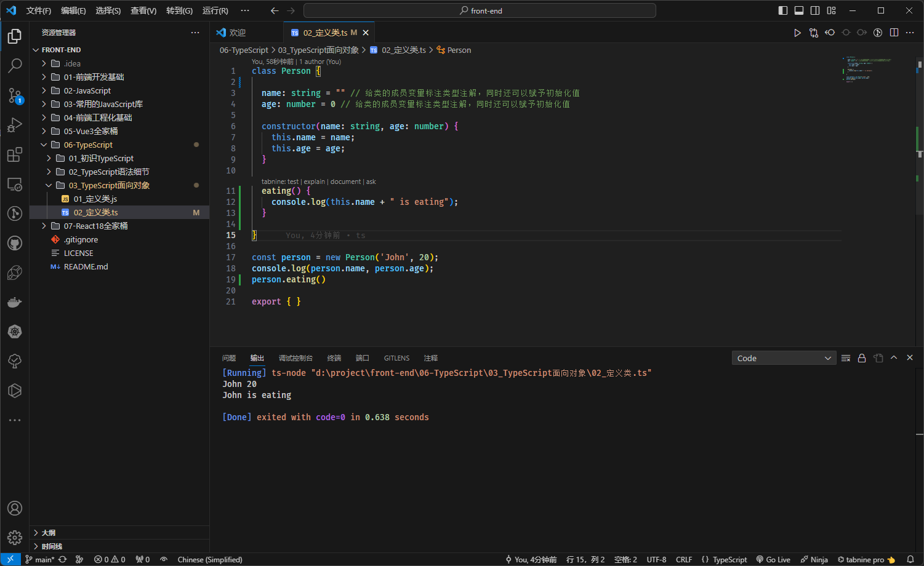The width and height of the screenshot is (924, 566).
Task: Toggle the bottom panel layout button
Action: [799, 10]
